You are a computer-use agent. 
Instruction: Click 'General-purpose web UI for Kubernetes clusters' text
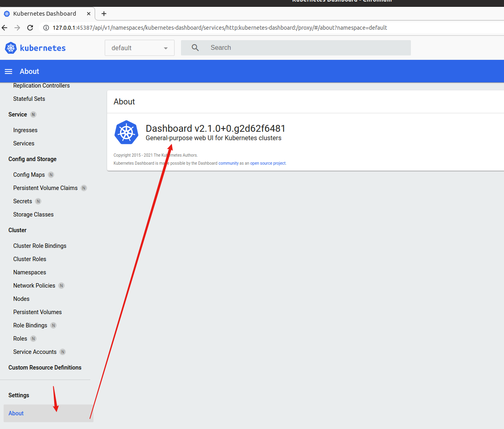coord(213,138)
